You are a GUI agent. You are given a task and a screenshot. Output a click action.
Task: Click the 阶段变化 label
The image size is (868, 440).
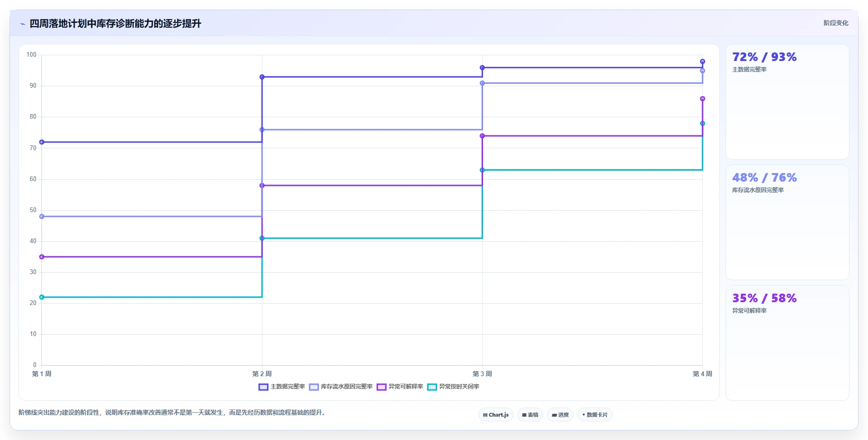point(836,23)
